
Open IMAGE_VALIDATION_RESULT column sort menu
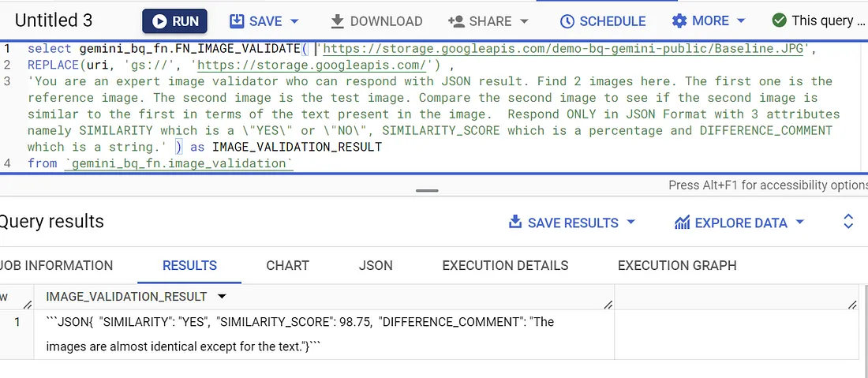pyautogui.click(x=222, y=297)
